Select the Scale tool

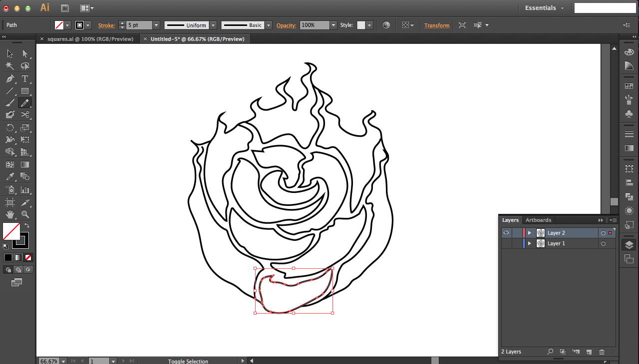click(25, 128)
